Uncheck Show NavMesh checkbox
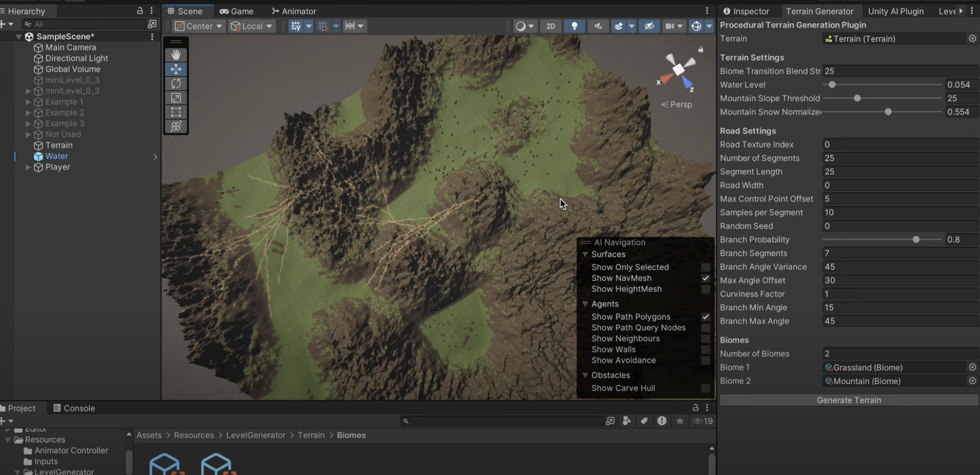The height and width of the screenshot is (475, 980). [705, 278]
